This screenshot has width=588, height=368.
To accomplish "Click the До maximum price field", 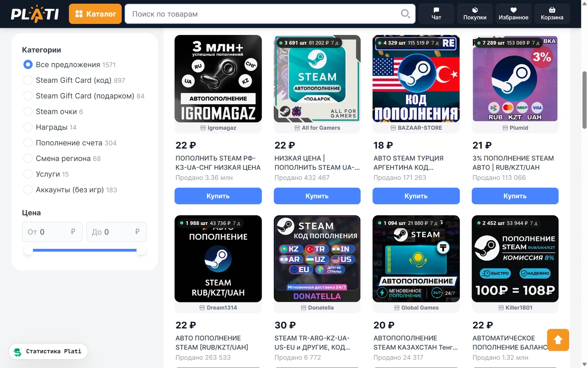I will point(116,232).
